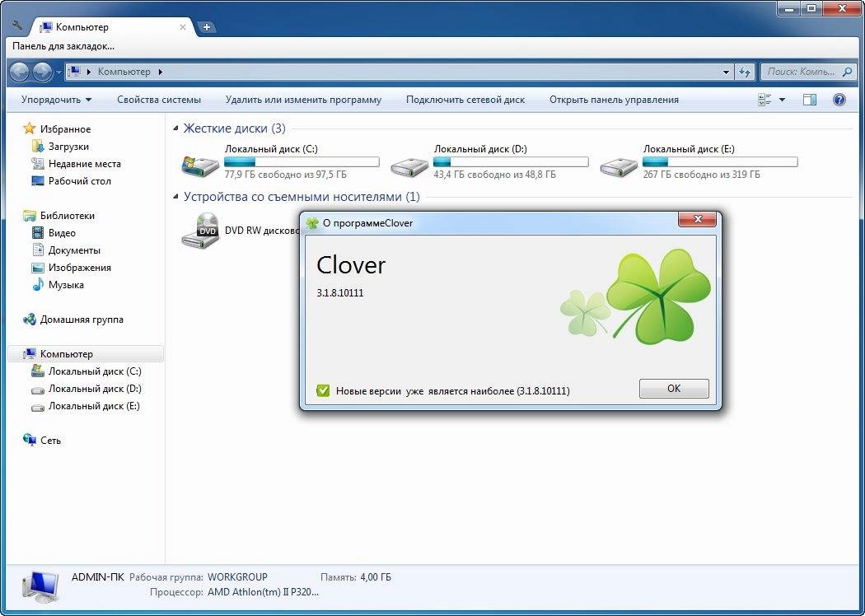The height and width of the screenshot is (616, 865).
Task: Select the DVD RW drive icon
Action: [x=200, y=231]
